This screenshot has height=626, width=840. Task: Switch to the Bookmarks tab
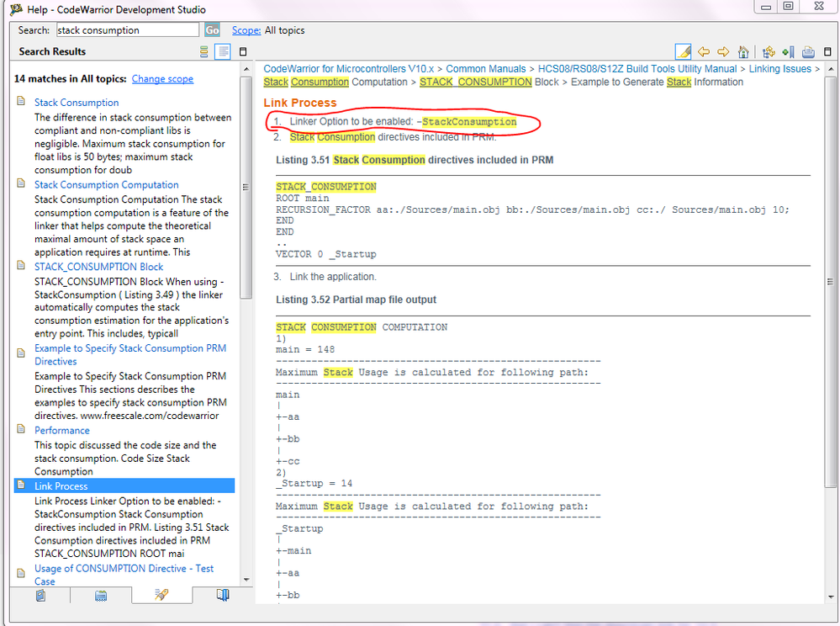point(222,595)
